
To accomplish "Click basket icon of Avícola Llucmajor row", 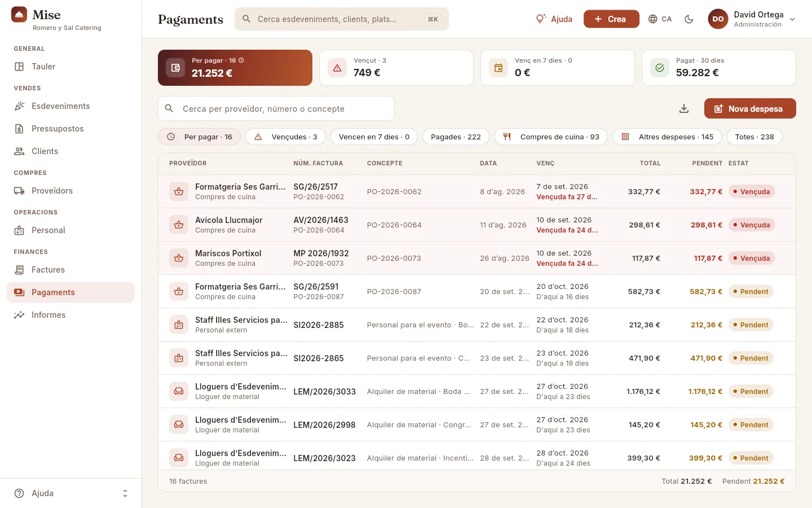I will pyautogui.click(x=179, y=225).
